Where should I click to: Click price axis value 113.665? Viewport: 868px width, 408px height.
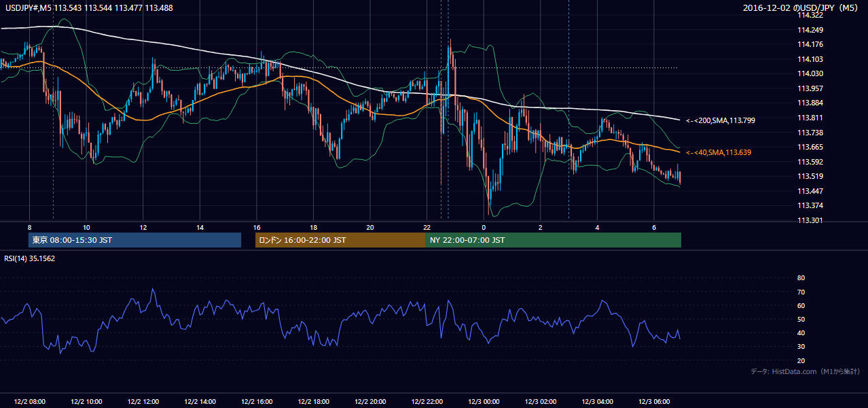coord(810,147)
